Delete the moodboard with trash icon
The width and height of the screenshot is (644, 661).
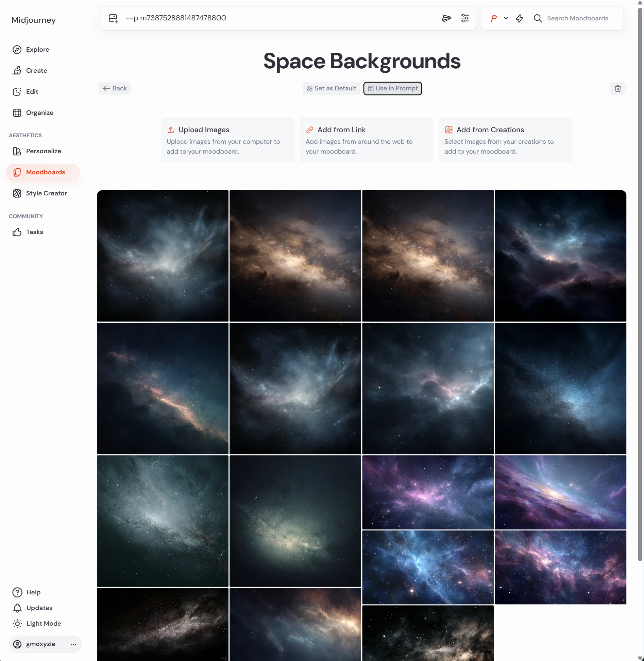[x=617, y=88]
